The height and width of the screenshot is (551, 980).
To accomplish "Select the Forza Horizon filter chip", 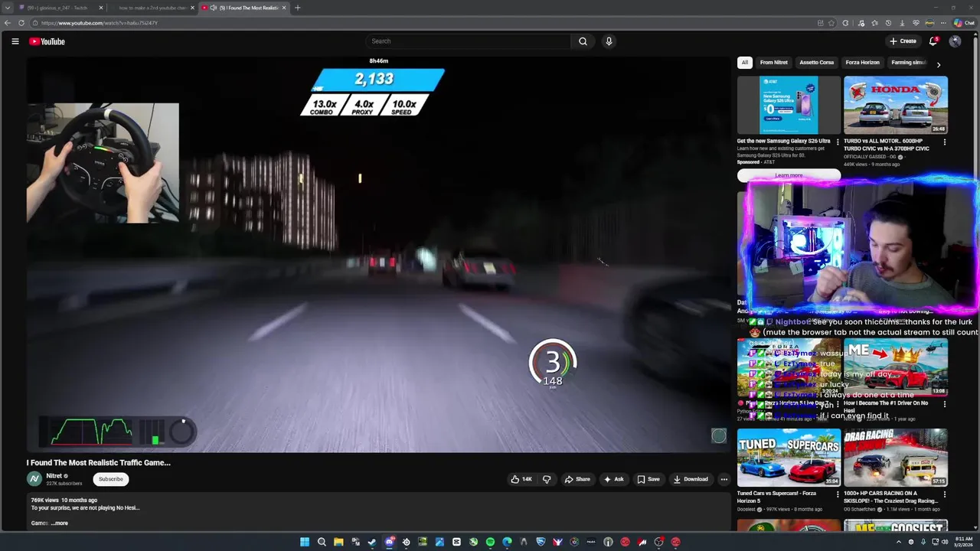I will pos(862,63).
